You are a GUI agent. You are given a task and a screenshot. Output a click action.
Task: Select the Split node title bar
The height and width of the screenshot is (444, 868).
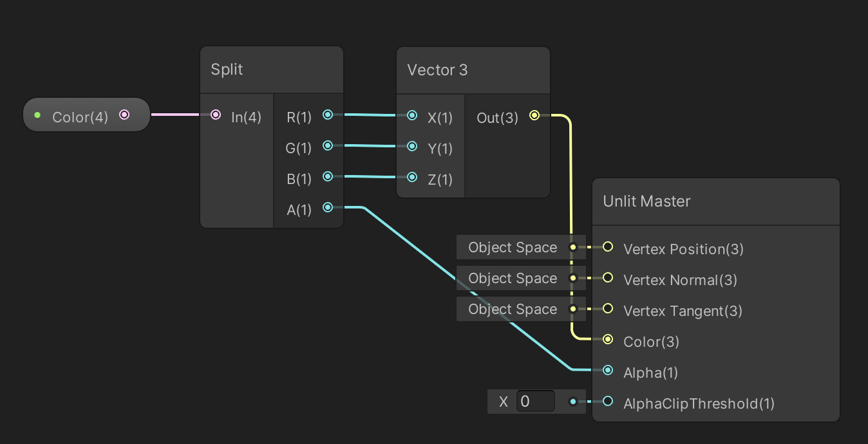(272, 69)
